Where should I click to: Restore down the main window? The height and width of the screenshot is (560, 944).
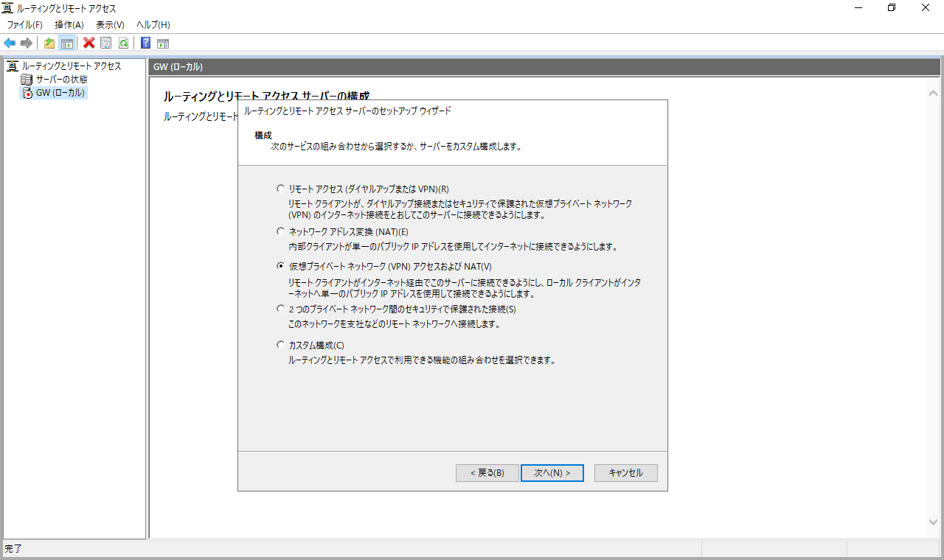tap(892, 8)
